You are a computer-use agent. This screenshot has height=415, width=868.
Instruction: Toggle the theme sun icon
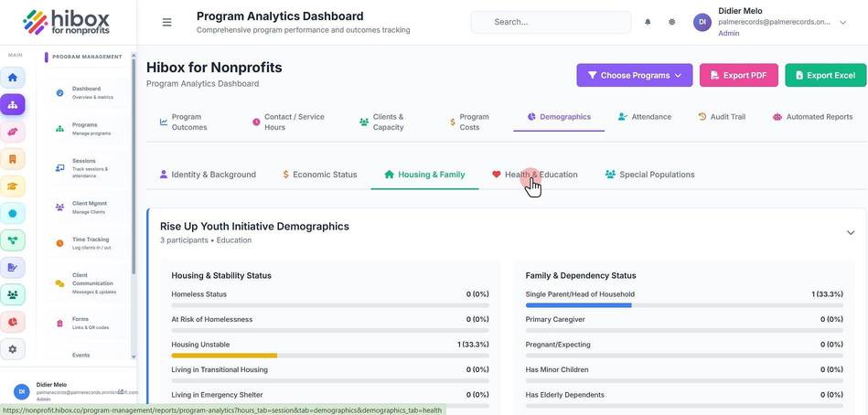671,22
